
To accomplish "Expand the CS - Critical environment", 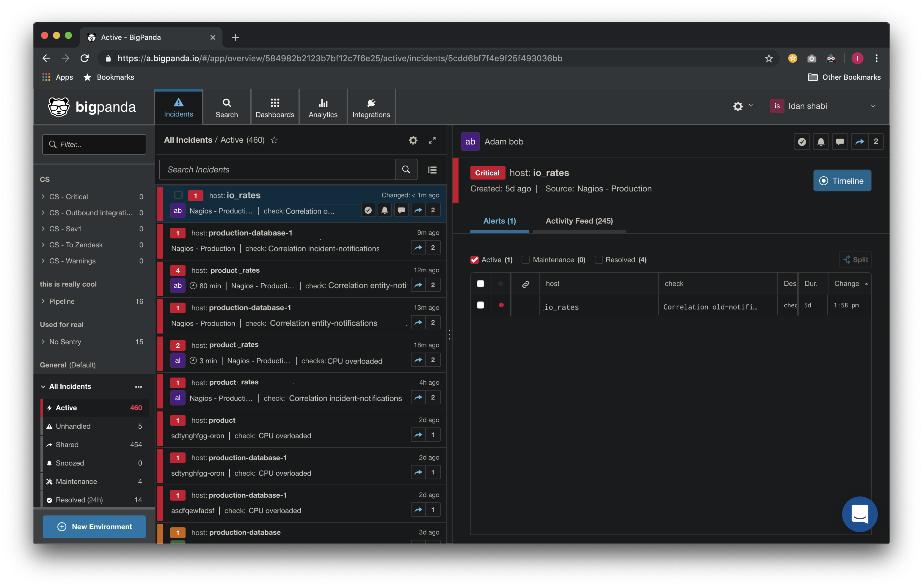I will 43,196.
